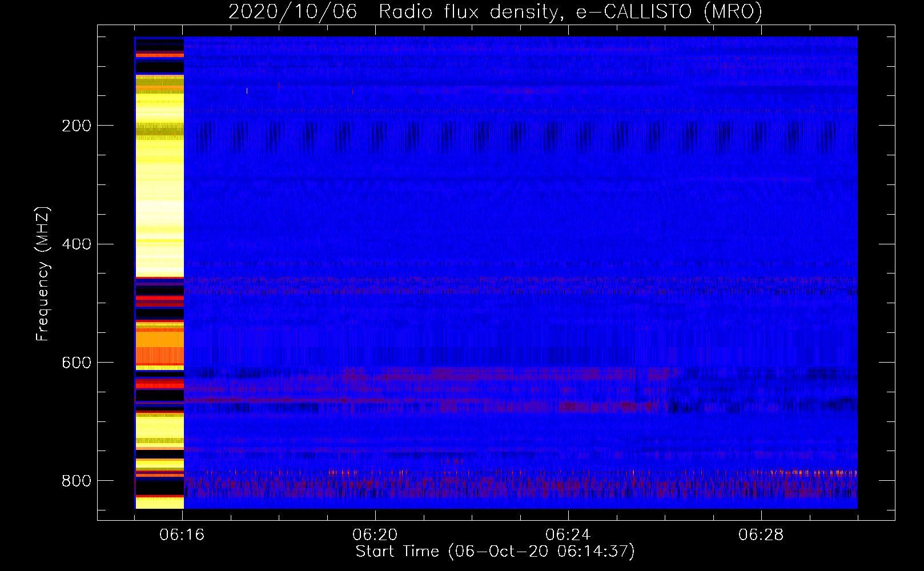The width and height of the screenshot is (924, 571).
Task: Select the Start Time axis label
Action: click(495, 552)
